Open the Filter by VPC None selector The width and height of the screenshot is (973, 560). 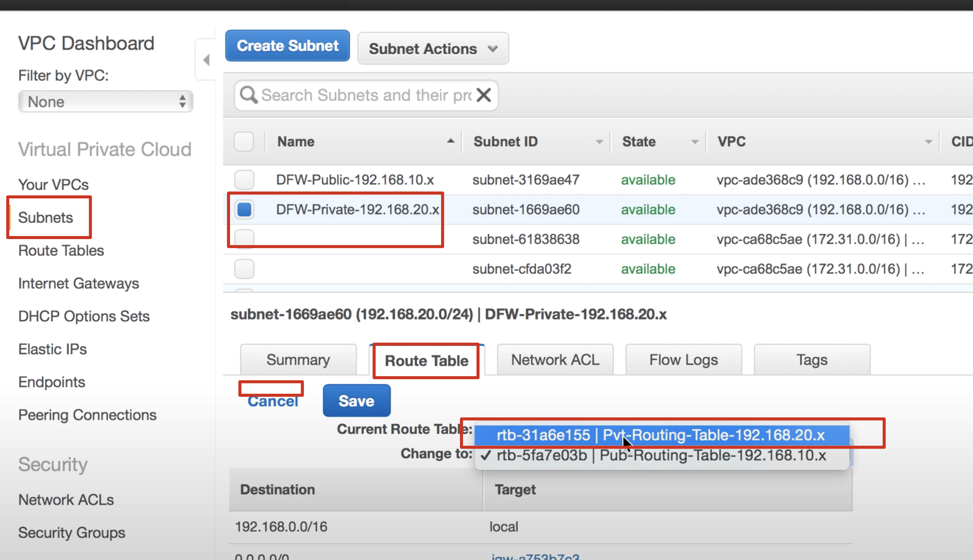pos(105,102)
